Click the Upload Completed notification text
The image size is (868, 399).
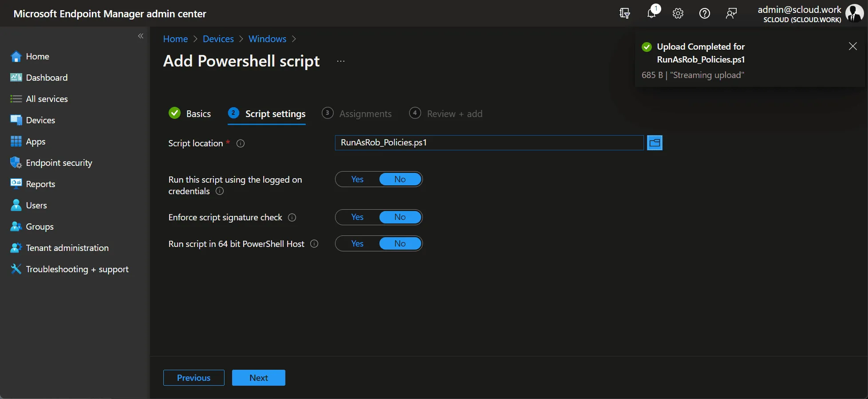701,53
